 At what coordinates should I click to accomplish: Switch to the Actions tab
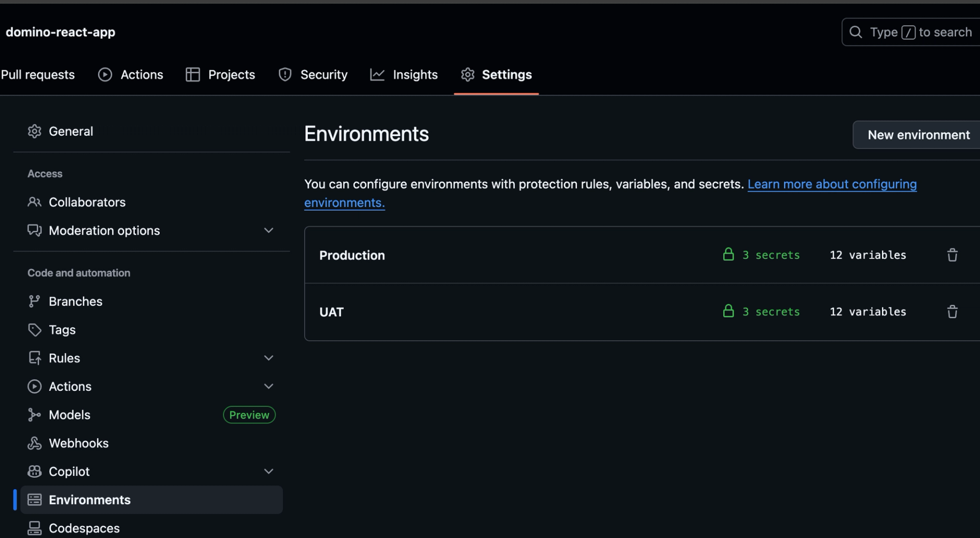pyautogui.click(x=131, y=74)
